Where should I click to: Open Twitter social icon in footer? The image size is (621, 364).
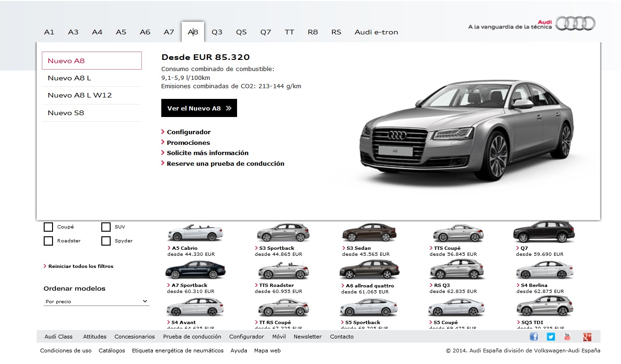pos(551,337)
